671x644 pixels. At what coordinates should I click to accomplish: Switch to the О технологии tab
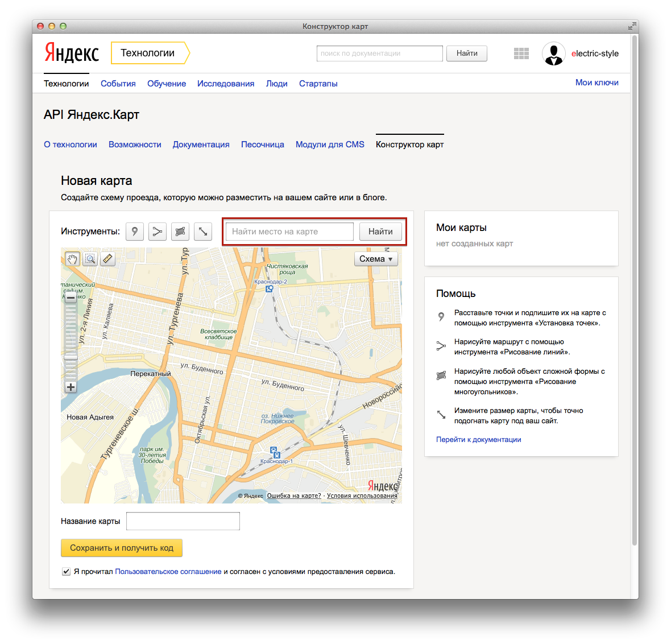pyautogui.click(x=70, y=145)
